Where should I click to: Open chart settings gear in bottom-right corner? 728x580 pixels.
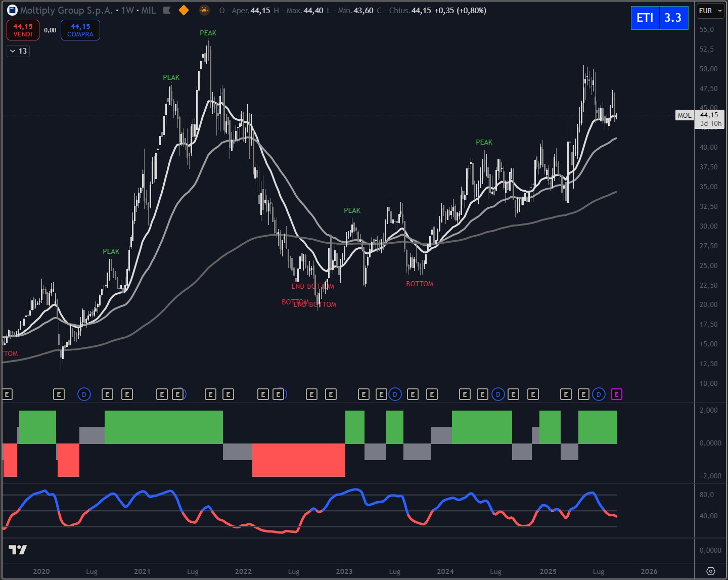click(x=710, y=571)
